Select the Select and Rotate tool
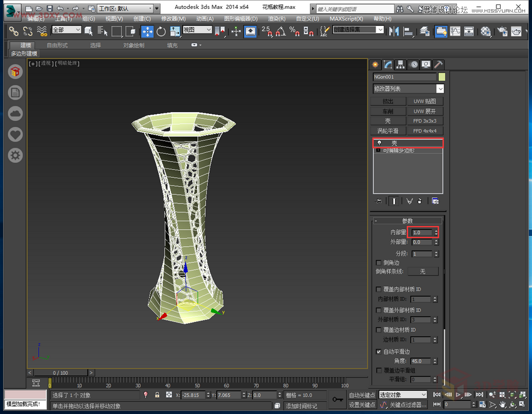Image resolution: width=532 pixels, height=414 pixels. point(161,32)
